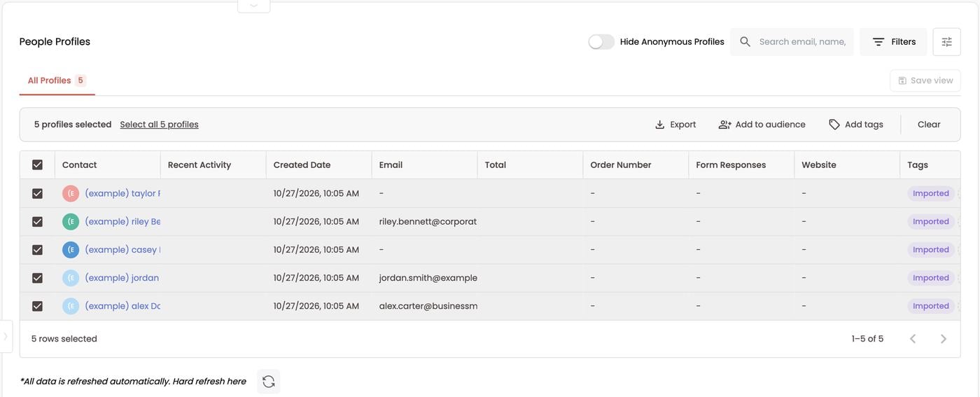The height and width of the screenshot is (397, 980).
Task: Click the 5 profiles selected label
Action: (x=73, y=125)
